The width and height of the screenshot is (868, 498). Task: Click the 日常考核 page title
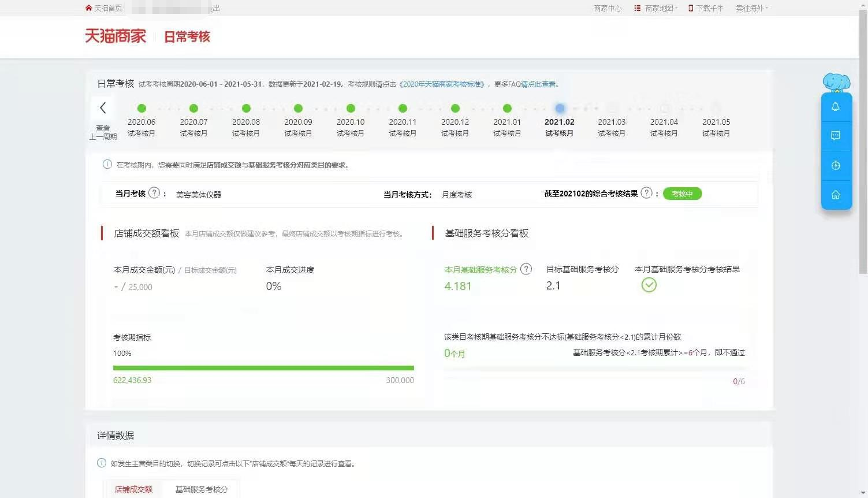coord(187,37)
